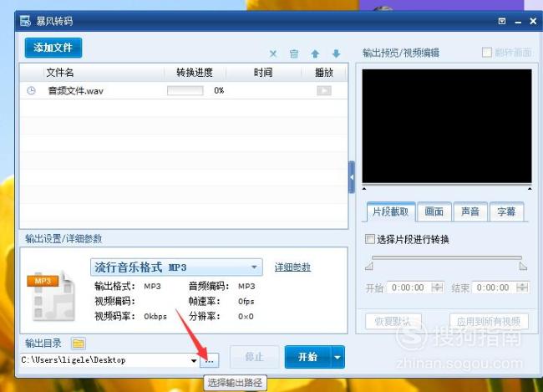Close the 暴风转码 window
Screen dimensions: 543x392
point(533,21)
